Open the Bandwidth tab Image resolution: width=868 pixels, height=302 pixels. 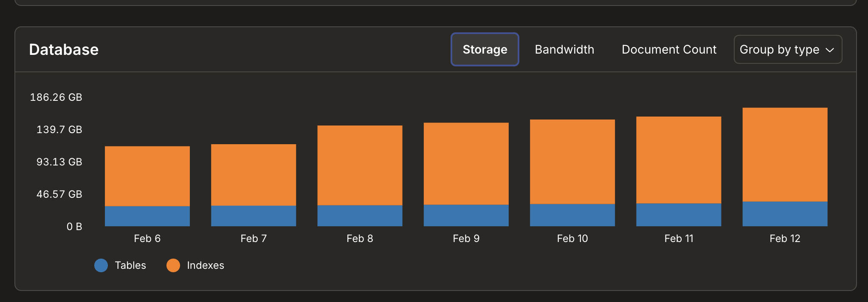coord(564,49)
